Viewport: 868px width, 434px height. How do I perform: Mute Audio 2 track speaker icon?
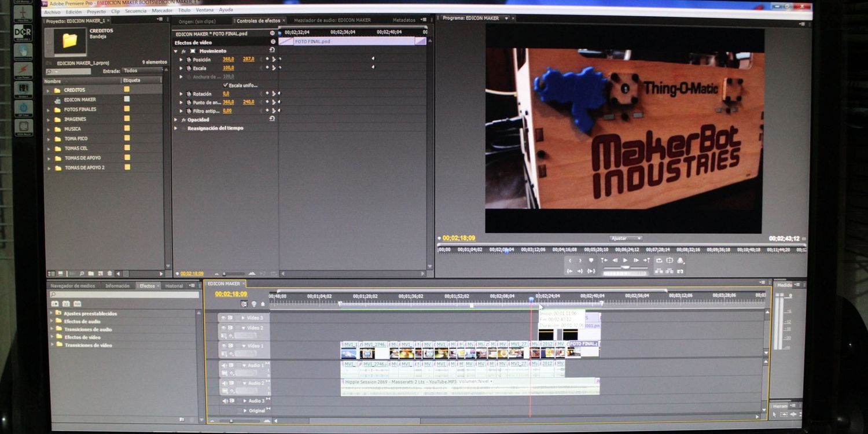224,383
